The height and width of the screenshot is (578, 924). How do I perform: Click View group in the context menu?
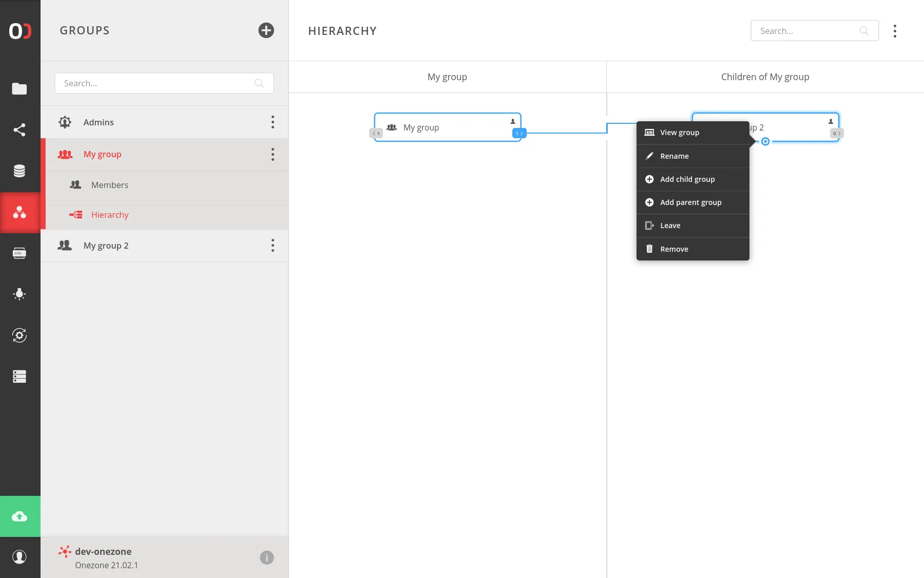click(x=679, y=132)
